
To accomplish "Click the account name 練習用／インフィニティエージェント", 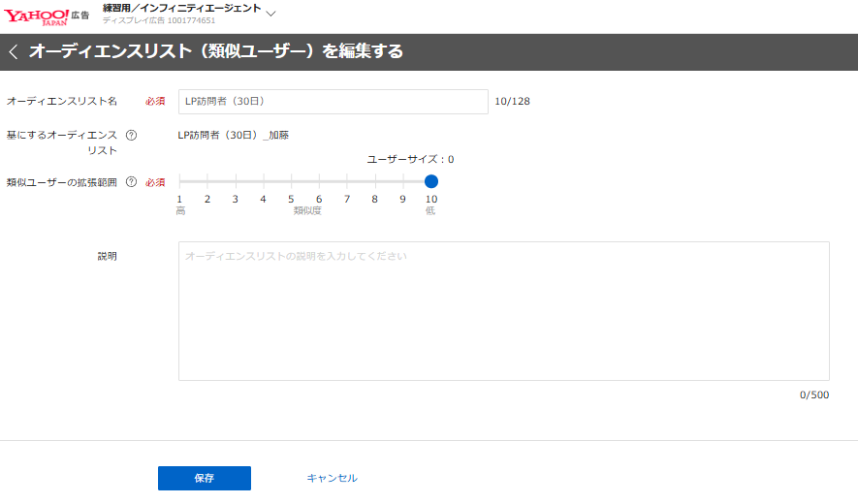I will point(181,8).
